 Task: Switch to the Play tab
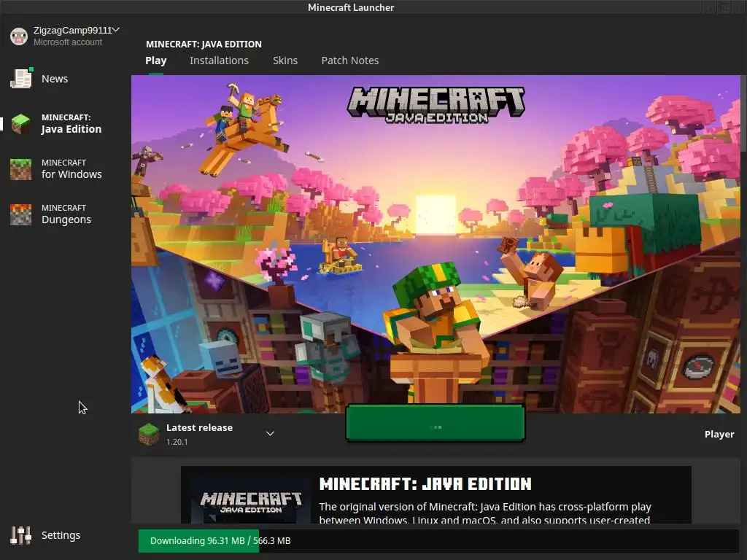156,61
